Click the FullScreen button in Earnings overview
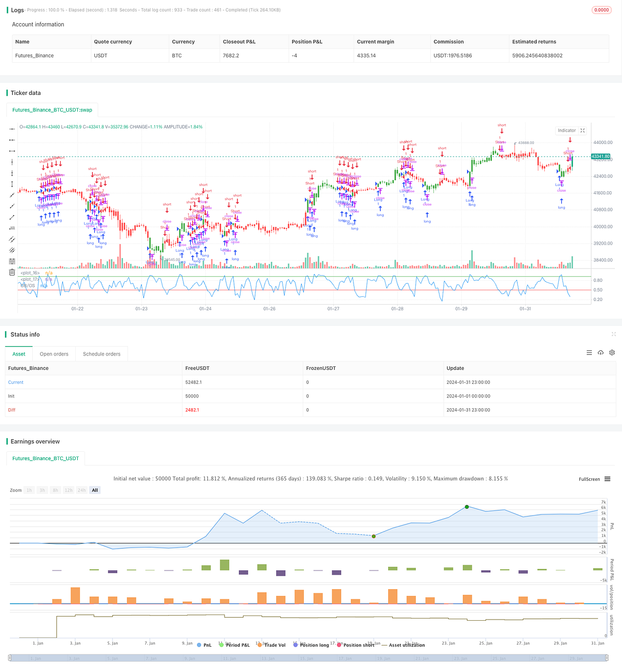The image size is (622, 672). (589, 479)
